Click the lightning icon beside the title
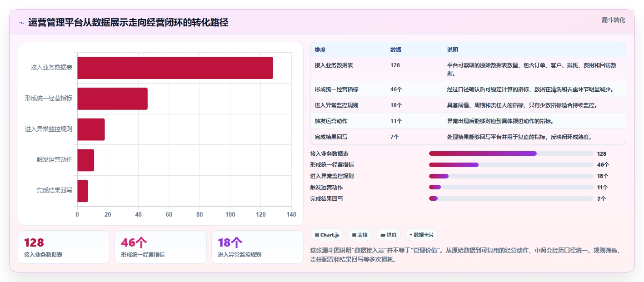Viewport: 644px width, 282px height. [x=21, y=23]
